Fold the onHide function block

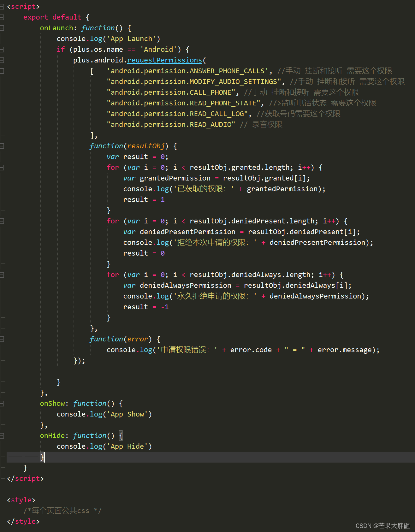coord(2,435)
